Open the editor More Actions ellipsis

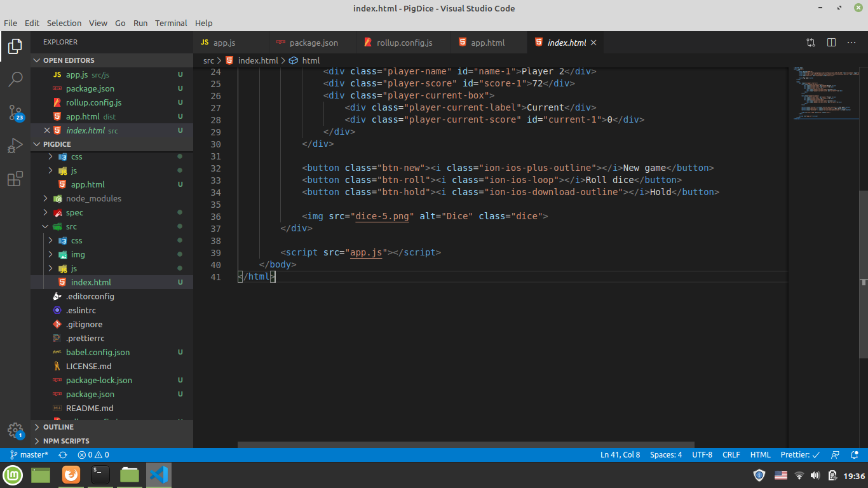coord(851,43)
